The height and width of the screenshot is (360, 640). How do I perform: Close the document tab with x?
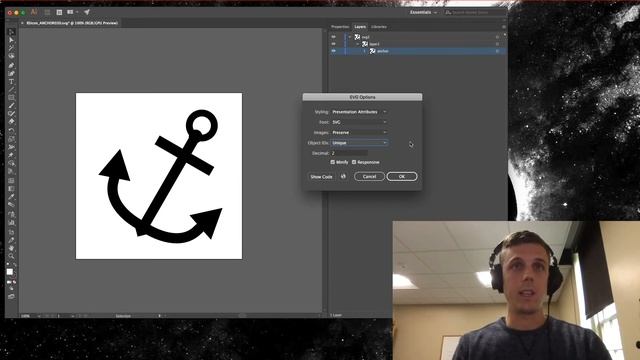pyautogui.click(x=22, y=23)
